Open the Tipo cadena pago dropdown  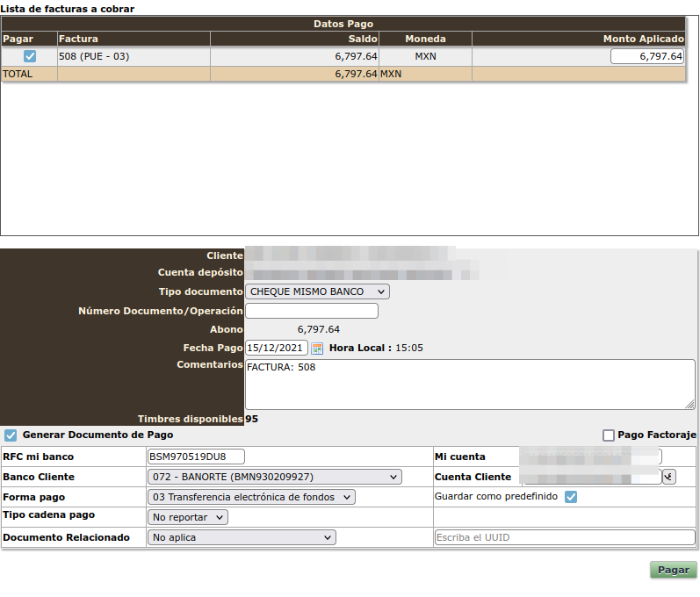point(187,517)
